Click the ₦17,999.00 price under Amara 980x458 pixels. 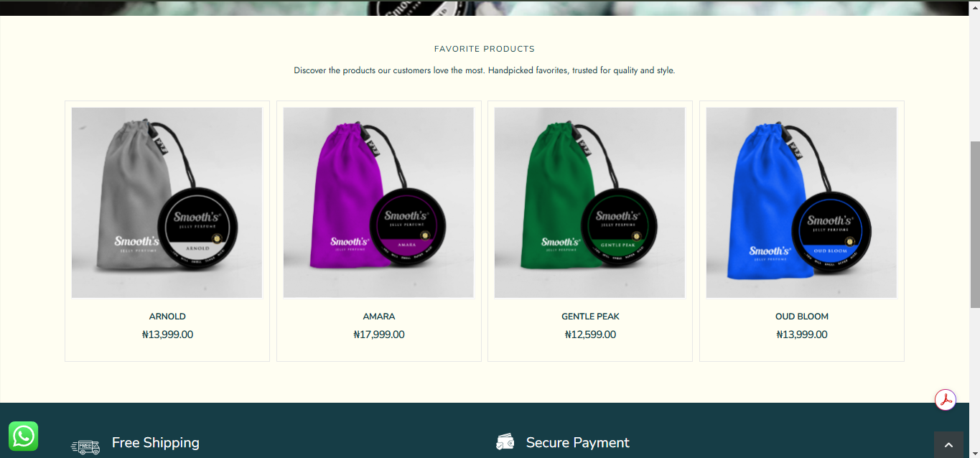click(379, 335)
